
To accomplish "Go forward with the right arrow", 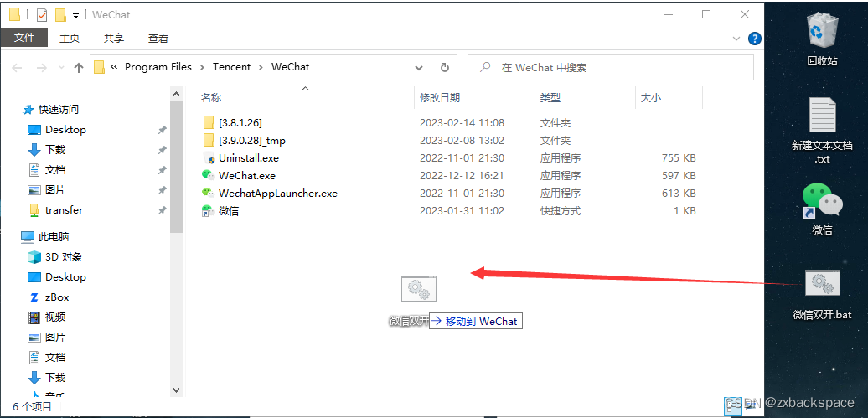I will 42,68.
